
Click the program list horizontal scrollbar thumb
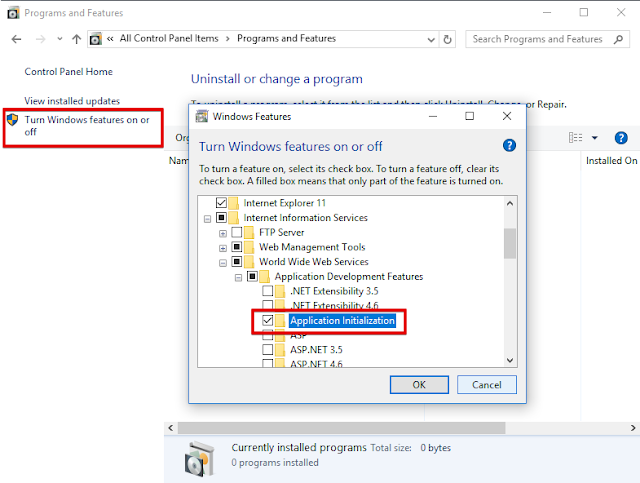tap(342, 428)
